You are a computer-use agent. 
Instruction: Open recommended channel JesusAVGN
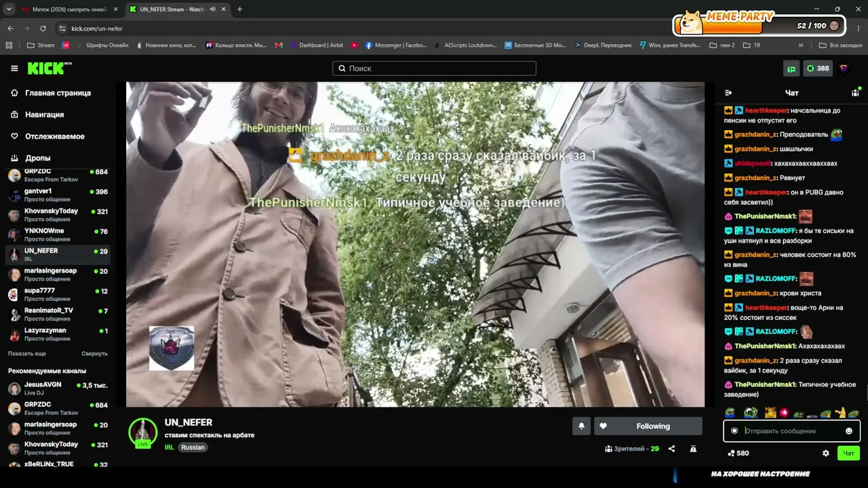pyautogui.click(x=58, y=388)
